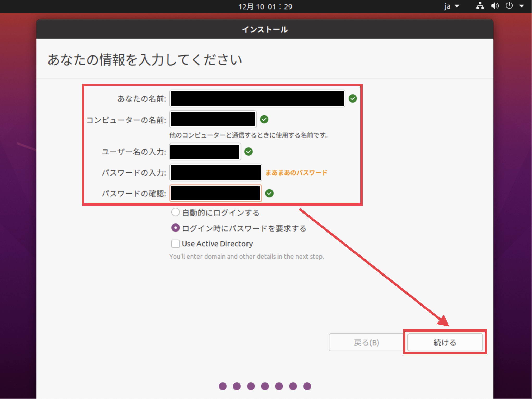Expand system menu arrow at top right
The height and width of the screenshot is (399, 532).
[522, 6]
